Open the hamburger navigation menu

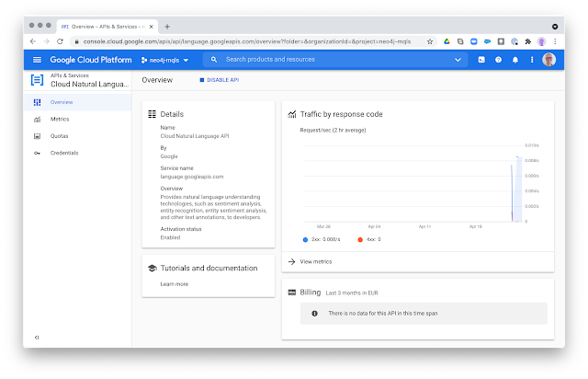[x=37, y=60]
